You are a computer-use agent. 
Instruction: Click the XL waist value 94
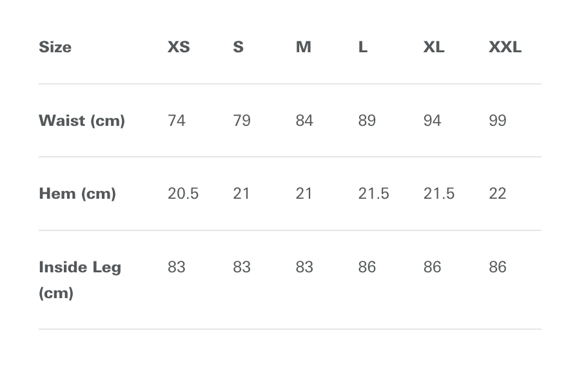point(432,121)
